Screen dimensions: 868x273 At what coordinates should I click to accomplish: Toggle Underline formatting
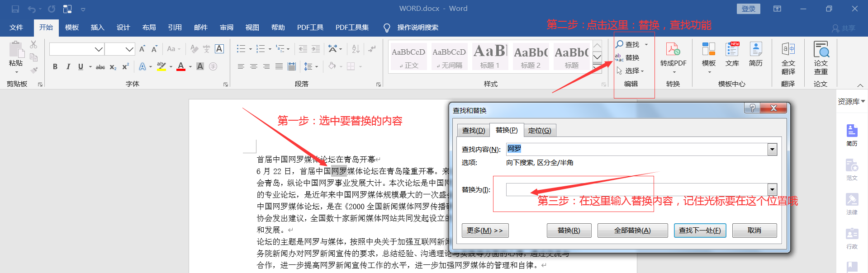point(81,66)
